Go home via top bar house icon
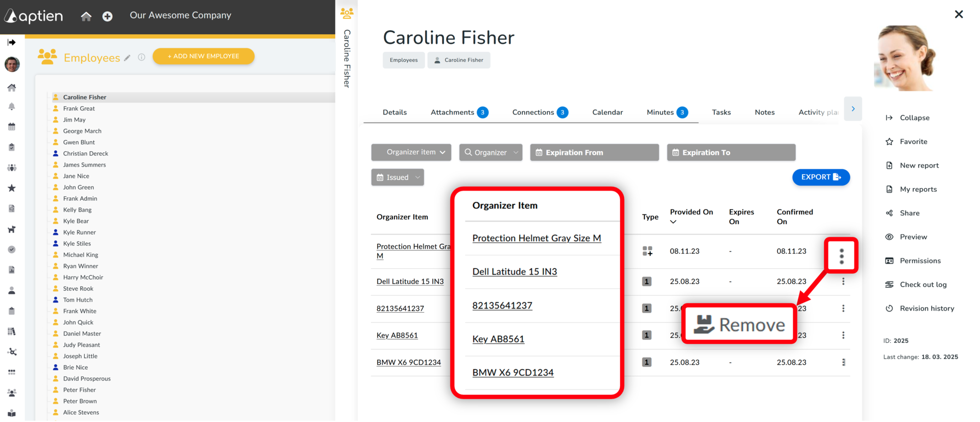 tap(86, 16)
